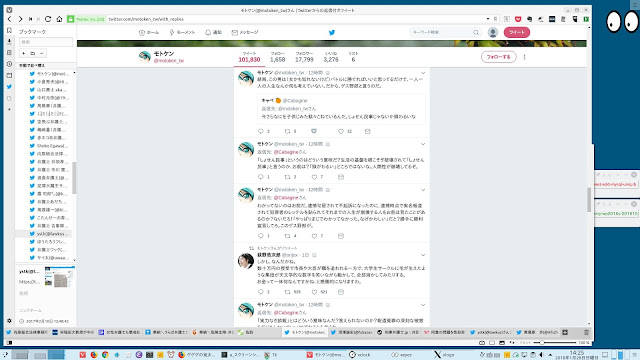
Task: Open the Downloads panel icon
Action: click(9, 41)
